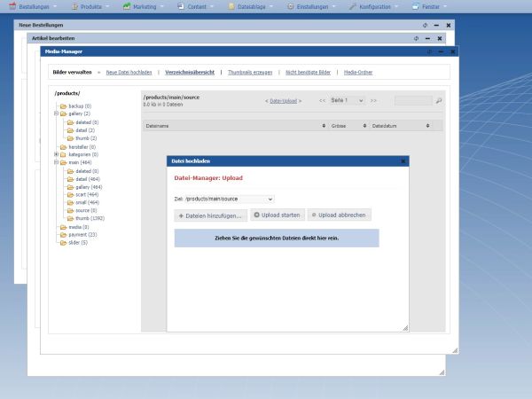Click the magnifier search icon
Screen dimensions: 532x399
[438, 101]
